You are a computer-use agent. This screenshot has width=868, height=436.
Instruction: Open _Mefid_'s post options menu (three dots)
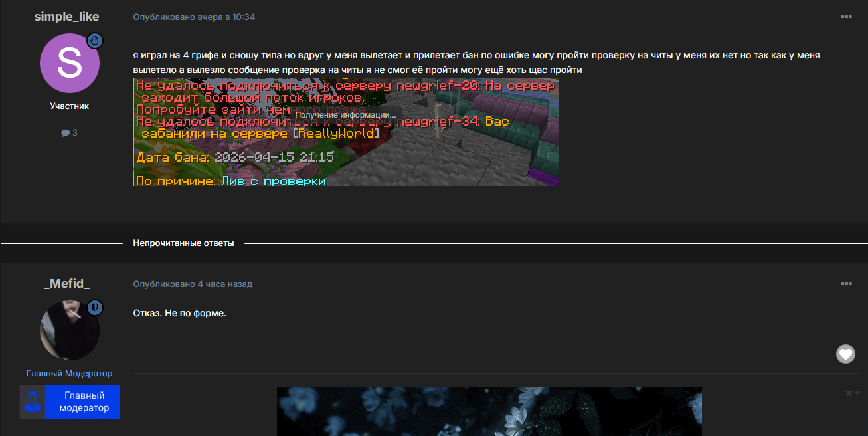846,284
